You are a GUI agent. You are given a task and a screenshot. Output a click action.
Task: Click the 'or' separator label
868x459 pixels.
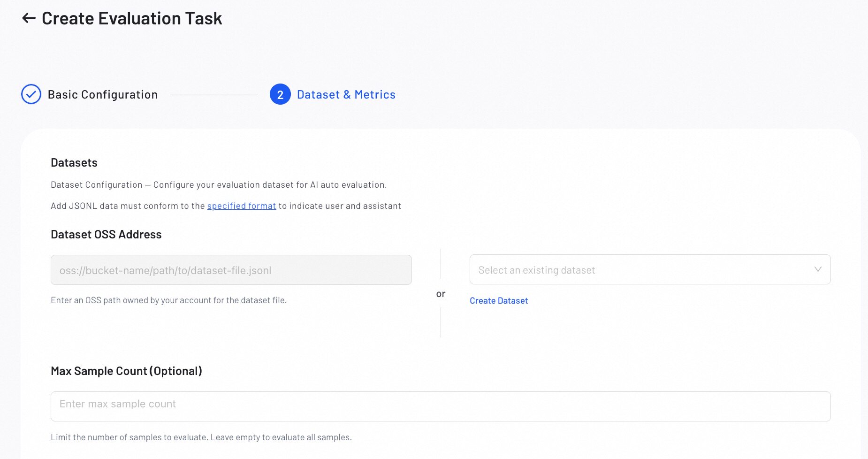441,294
